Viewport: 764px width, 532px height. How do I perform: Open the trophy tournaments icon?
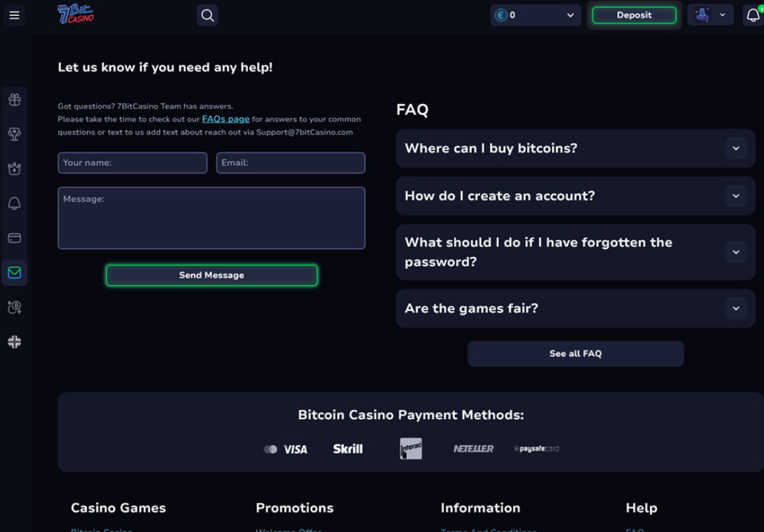point(14,134)
